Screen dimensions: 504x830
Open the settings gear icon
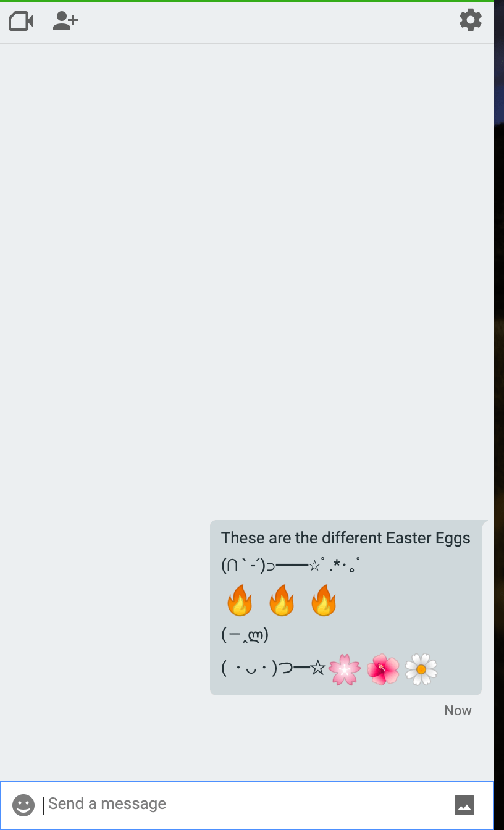point(471,20)
